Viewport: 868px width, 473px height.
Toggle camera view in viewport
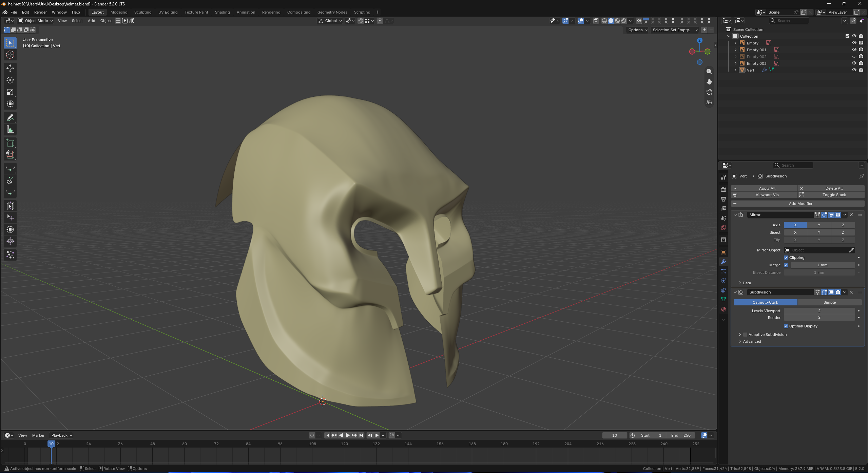tap(709, 92)
